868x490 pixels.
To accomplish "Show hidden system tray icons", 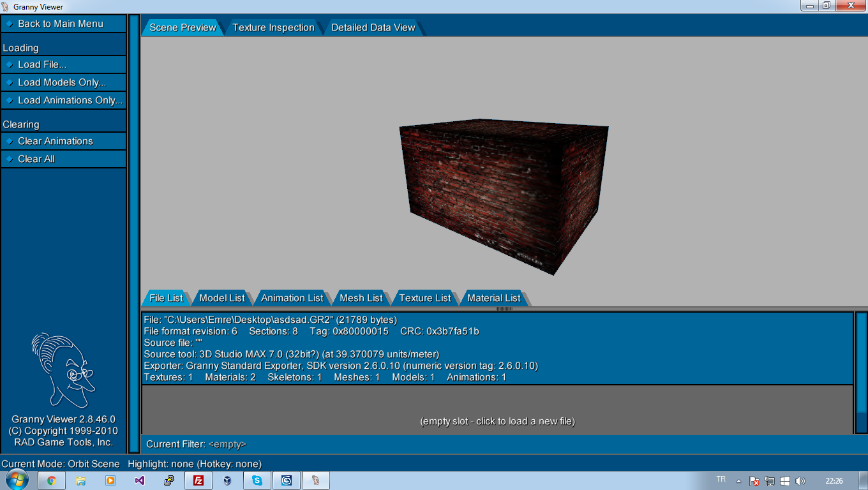I will point(738,481).
